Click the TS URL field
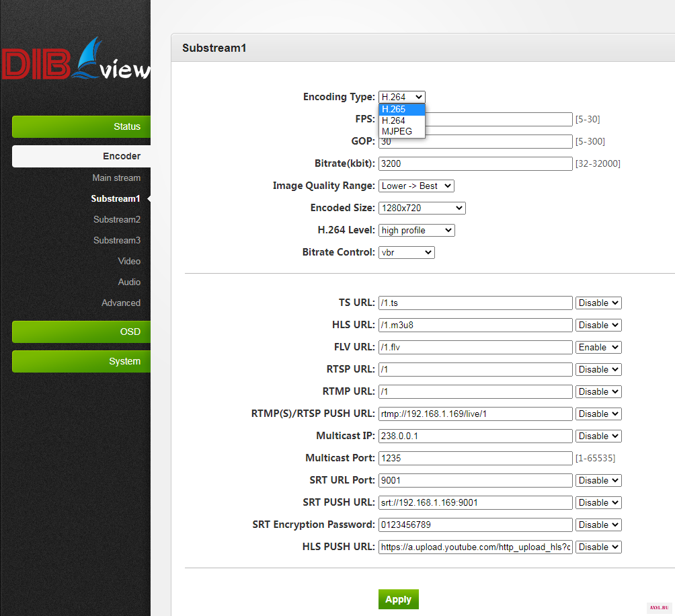The width and height of the screenshot is (675, 616). point(475,303)
